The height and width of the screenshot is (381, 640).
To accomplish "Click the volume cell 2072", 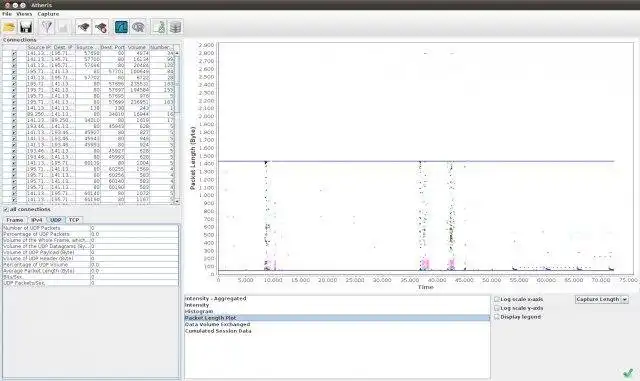I will coord(137,194).
